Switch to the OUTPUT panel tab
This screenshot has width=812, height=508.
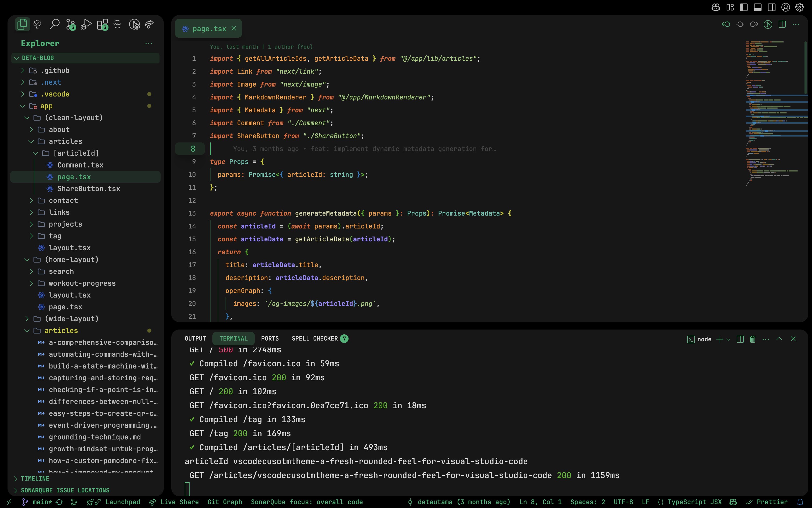click(x=195, y=339)
